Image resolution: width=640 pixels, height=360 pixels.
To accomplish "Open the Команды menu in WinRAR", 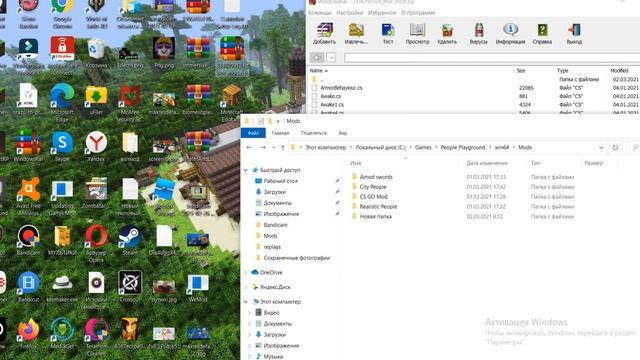I will [x=320, y=13].
